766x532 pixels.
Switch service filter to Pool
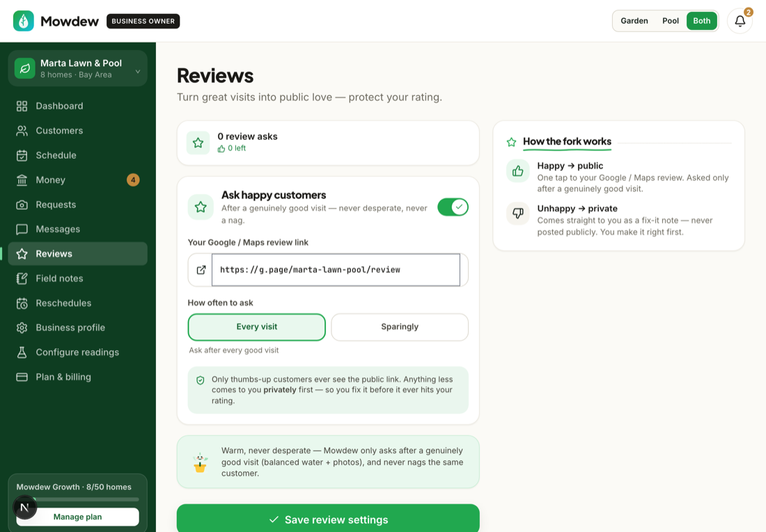[x=670, y=21]
